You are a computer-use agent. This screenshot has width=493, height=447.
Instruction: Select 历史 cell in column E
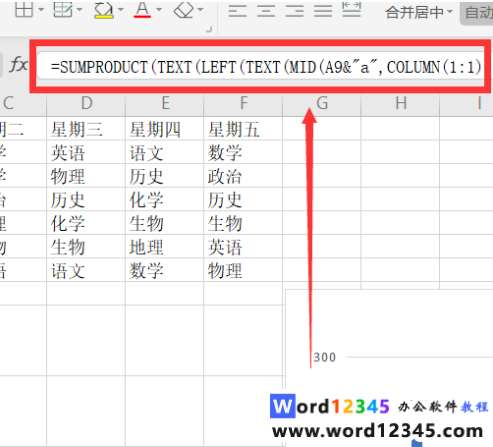point(165,176)
